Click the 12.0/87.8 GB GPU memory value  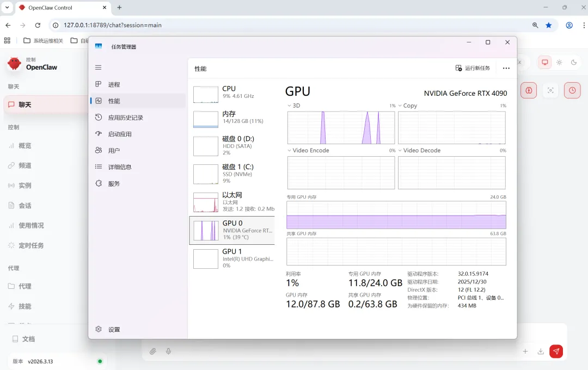[x=313, y=304]
